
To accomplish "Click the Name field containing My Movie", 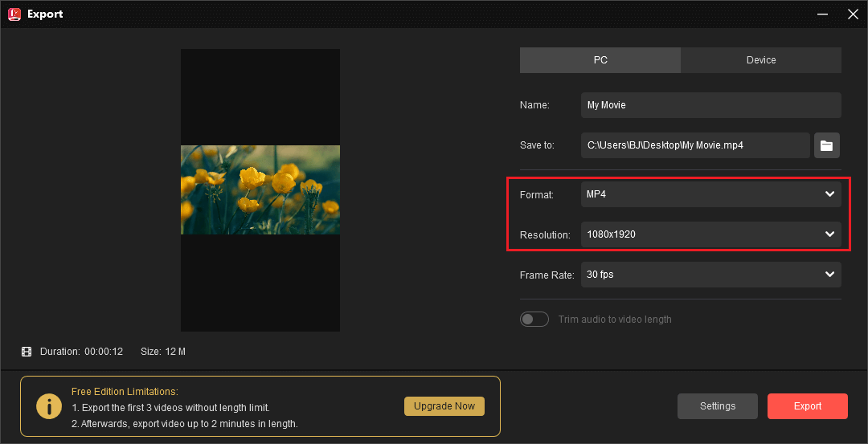I will click(710, 105).
